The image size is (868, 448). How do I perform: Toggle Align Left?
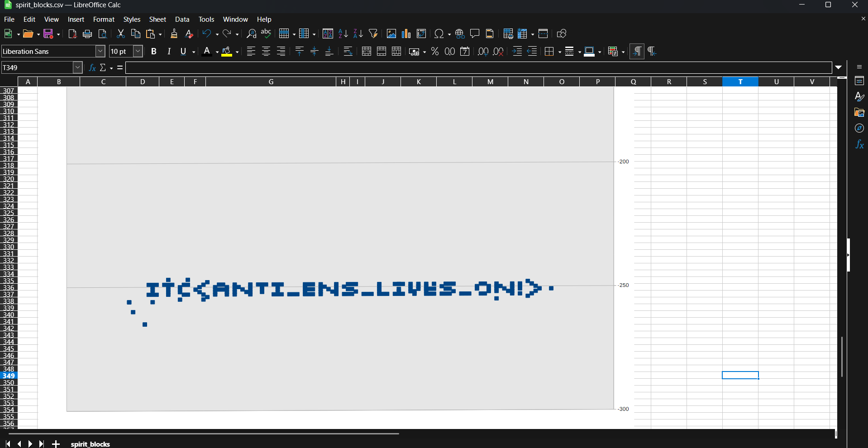point(251,51)
